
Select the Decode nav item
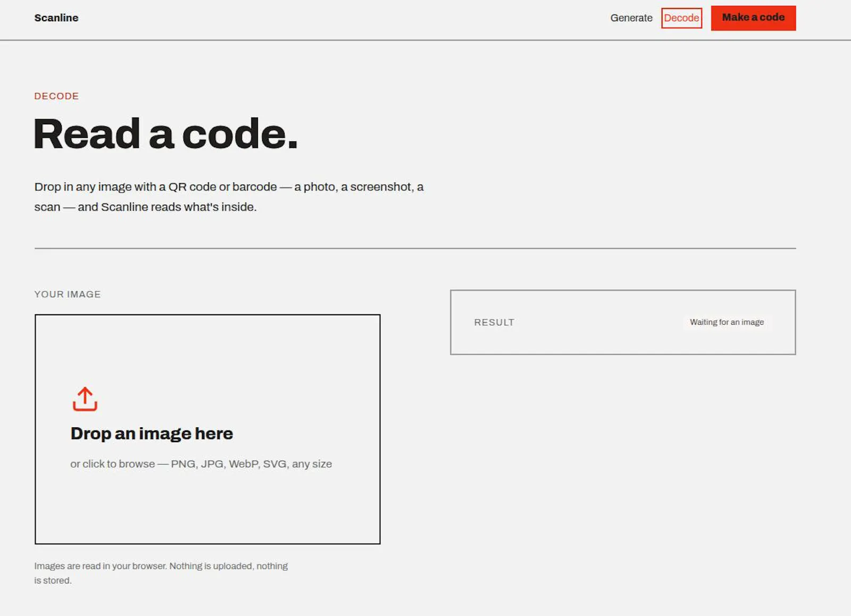pos(681,18)
